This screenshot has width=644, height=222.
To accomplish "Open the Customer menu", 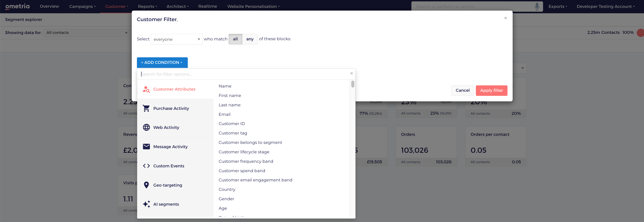I will click(x=117, y=7).
